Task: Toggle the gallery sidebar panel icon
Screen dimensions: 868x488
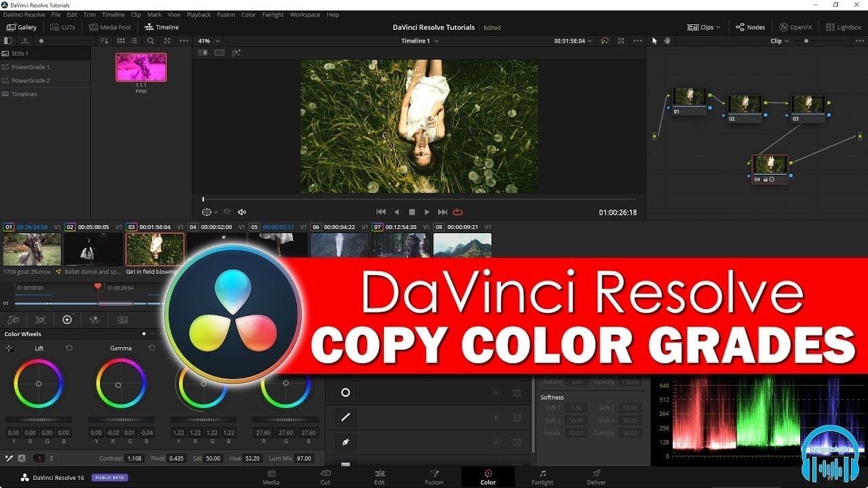Action: point(8,41)
